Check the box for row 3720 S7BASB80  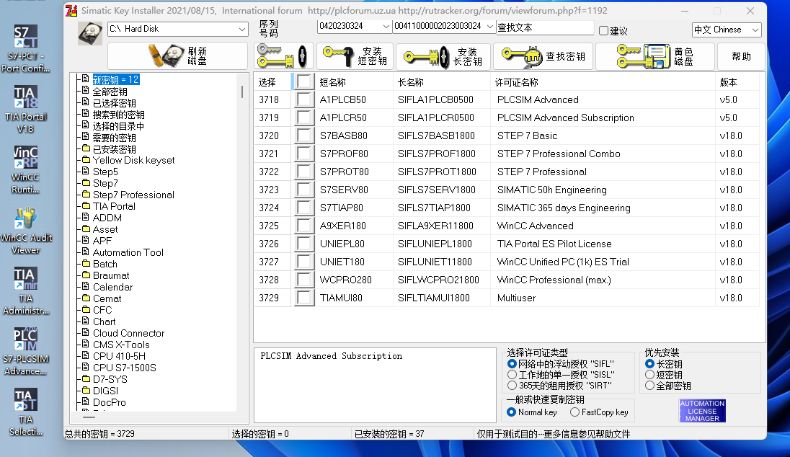[304, 136]
